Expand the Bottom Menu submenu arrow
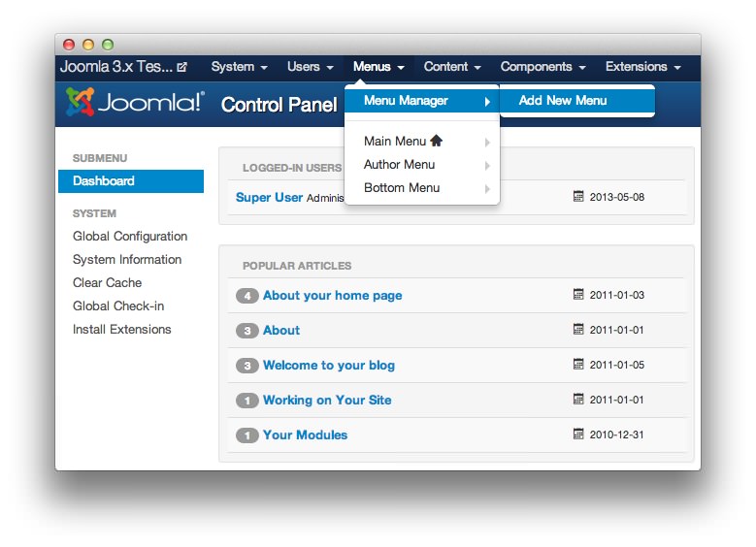 tap(487, 188)
